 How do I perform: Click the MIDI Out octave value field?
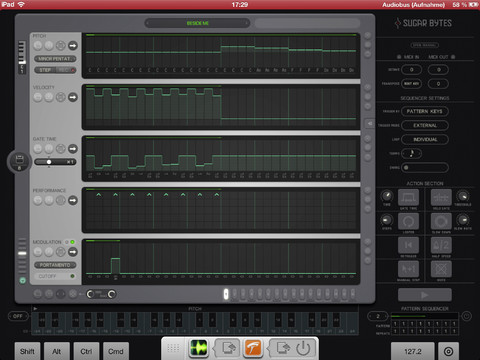point(438,70)
